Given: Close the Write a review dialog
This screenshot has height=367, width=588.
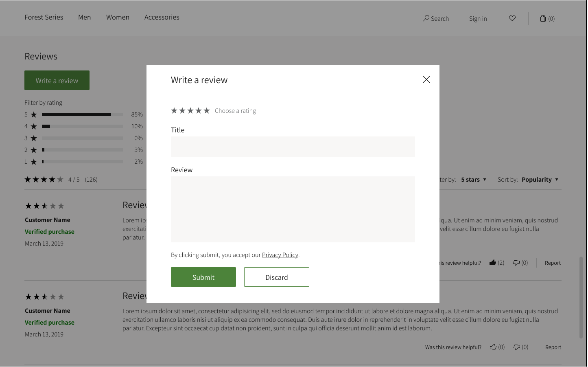Looking at the screenshot, I should pos(426,79).
